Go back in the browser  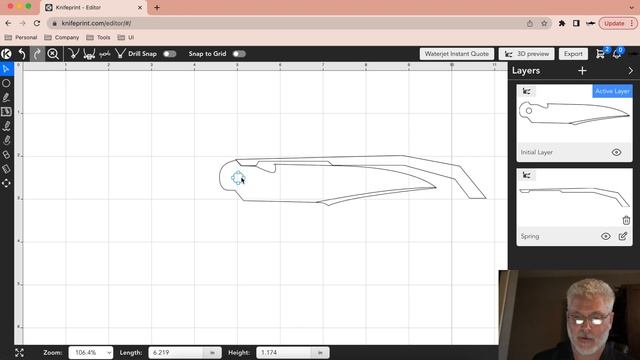(x=9, y=23)
